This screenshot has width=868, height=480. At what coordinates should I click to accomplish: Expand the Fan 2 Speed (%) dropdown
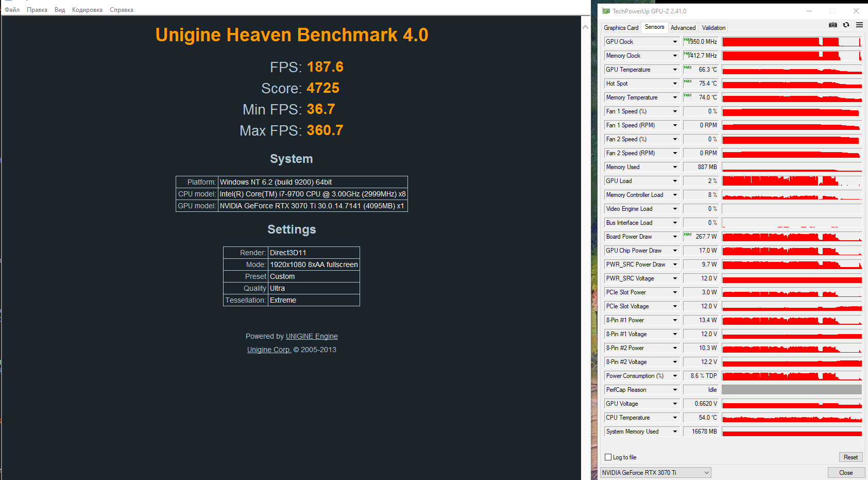[x=675, y=139]
